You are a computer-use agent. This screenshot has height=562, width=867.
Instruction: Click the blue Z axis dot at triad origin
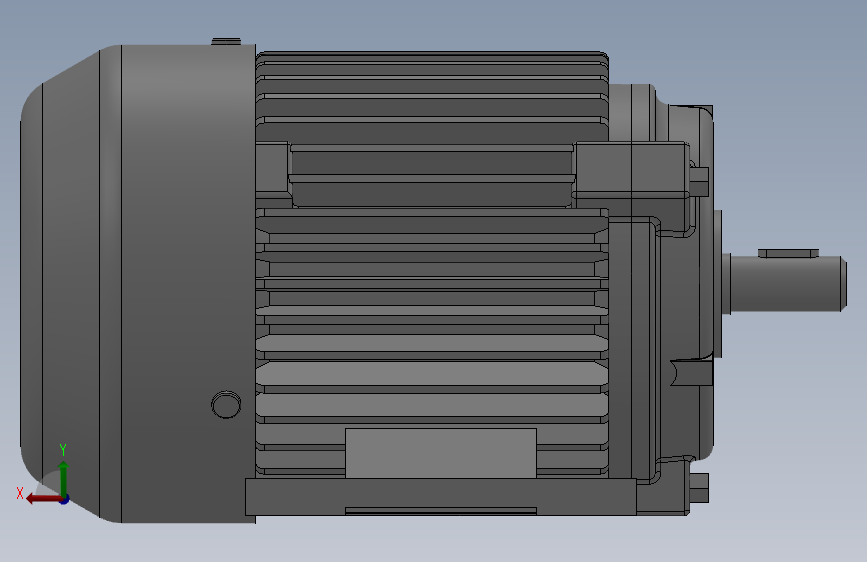(65, 499)
